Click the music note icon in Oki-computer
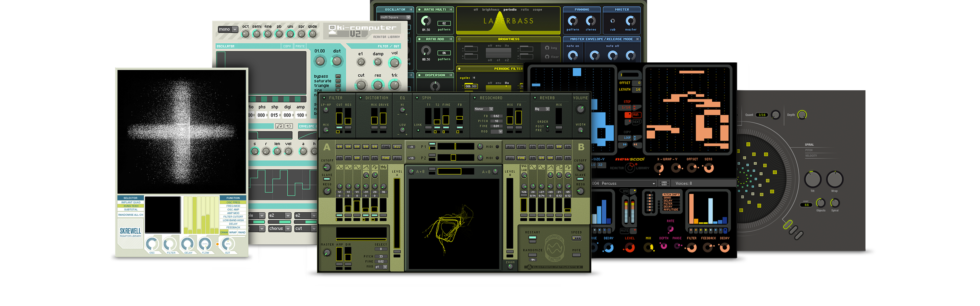 click(x=279, y=126)
